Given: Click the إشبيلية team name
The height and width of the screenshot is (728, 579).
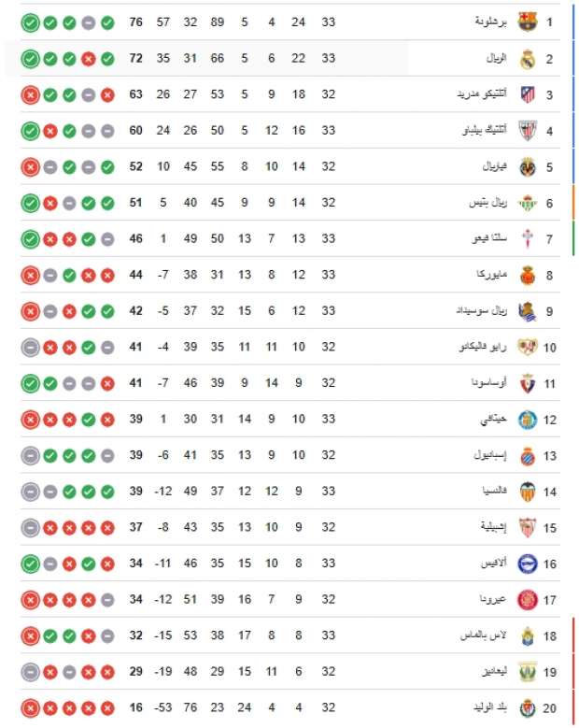Looking at the screenshot, I should pos(491,528).
